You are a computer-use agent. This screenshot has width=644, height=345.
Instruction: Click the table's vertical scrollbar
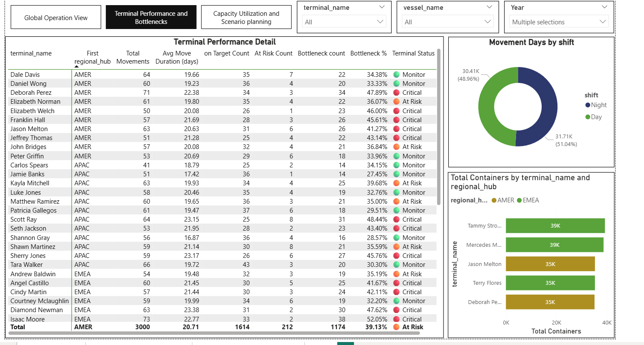(439, 128)
